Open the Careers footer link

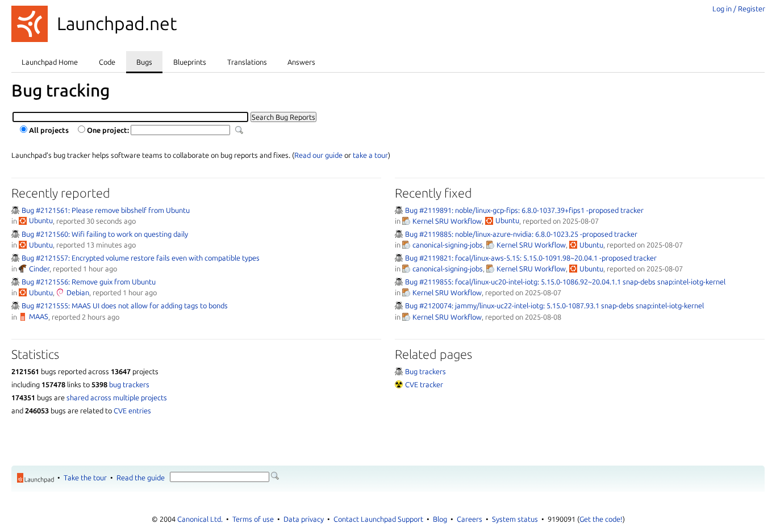tap(469, 519)
